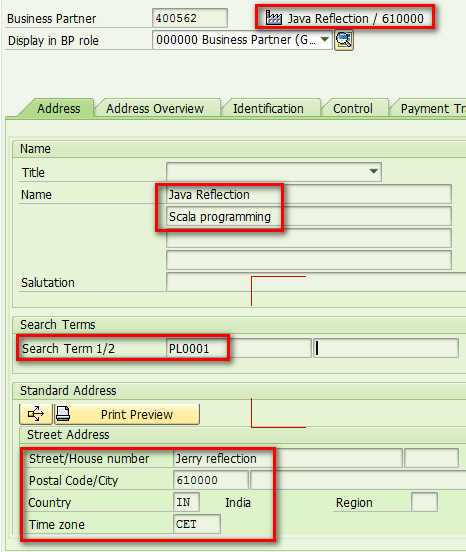Open the Title dropdown arrow

(x=373, y=171)
